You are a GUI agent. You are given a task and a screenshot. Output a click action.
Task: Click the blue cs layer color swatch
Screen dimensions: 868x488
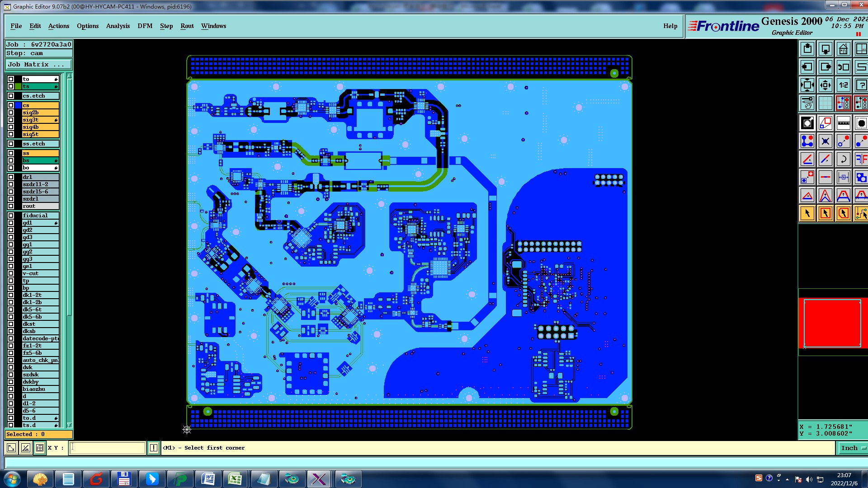coord(18,105)
